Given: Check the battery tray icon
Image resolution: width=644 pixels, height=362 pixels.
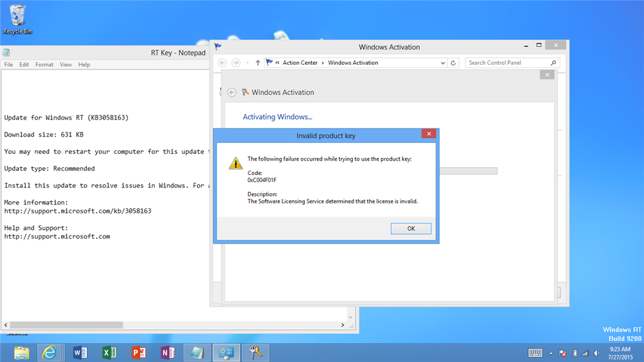Looking at the screenshot, I should [575, 353].
